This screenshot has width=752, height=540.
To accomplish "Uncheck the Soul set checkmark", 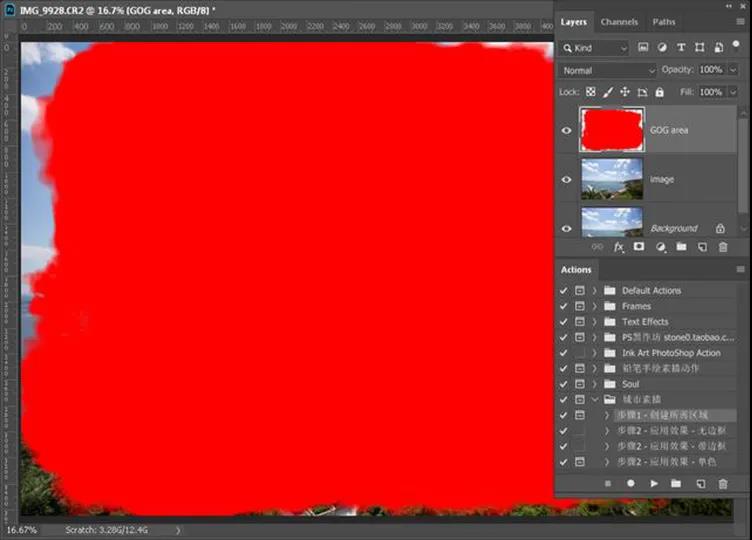I will coord(564,384).
